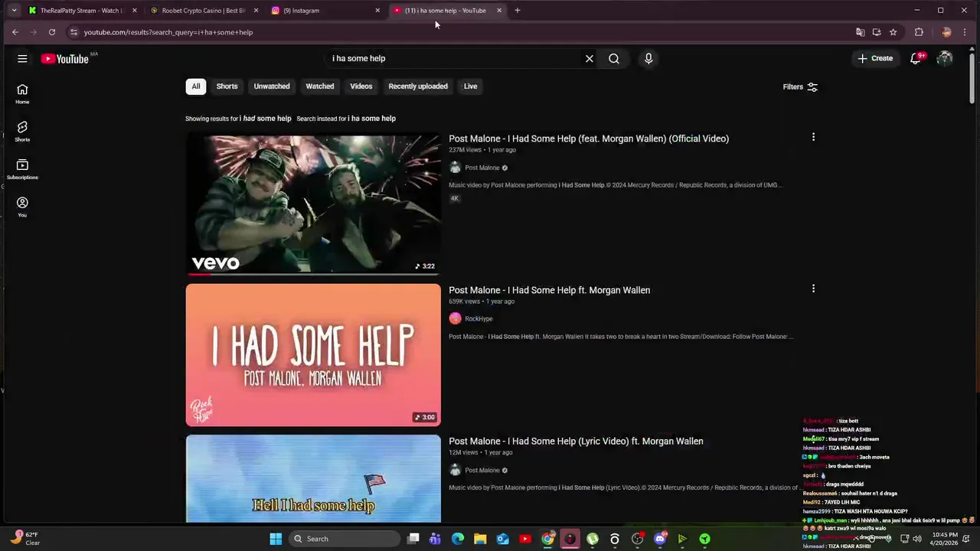
Task: Open Home in the YouTube sidebar
Action: coord(22,94)
